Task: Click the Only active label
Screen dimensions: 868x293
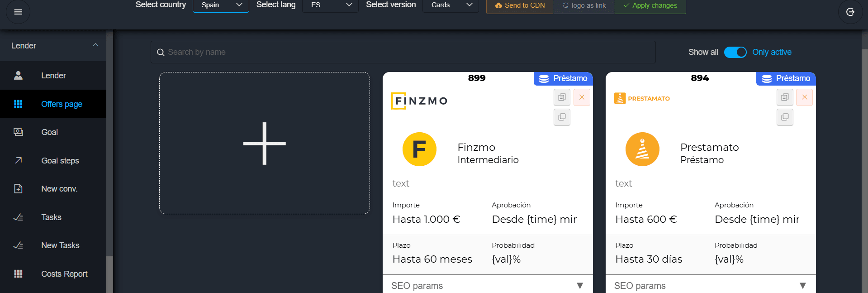Action: [772, 52]
